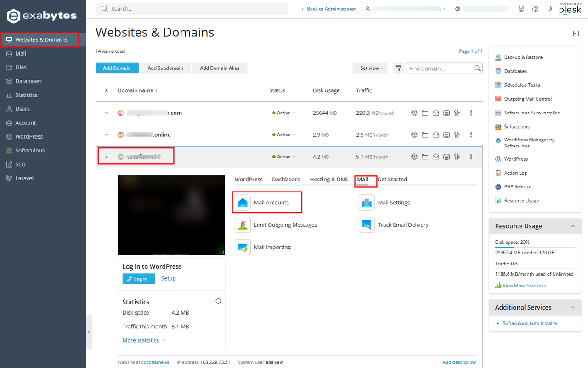The height and width of the screenshot is (372, 588).
Task: Open Limit Outgoing Messages icon
Action: coord(243,225)
